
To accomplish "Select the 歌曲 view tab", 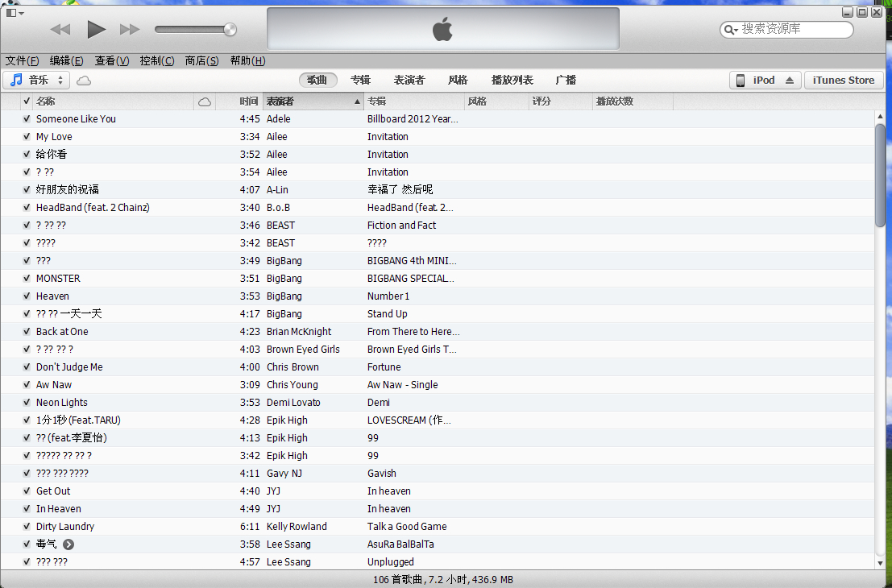I will click(x=317, y=81).
